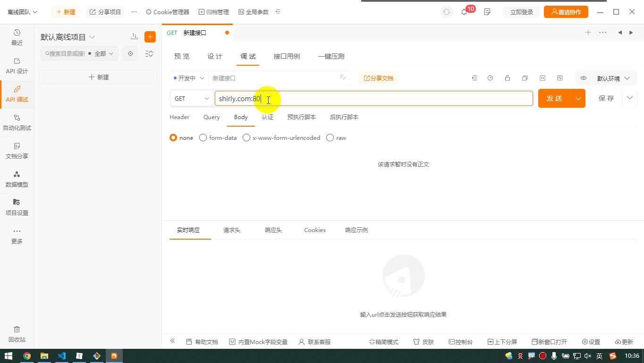
Task: Open the 回收站 recycle bin
Action: tap(17, 334)
